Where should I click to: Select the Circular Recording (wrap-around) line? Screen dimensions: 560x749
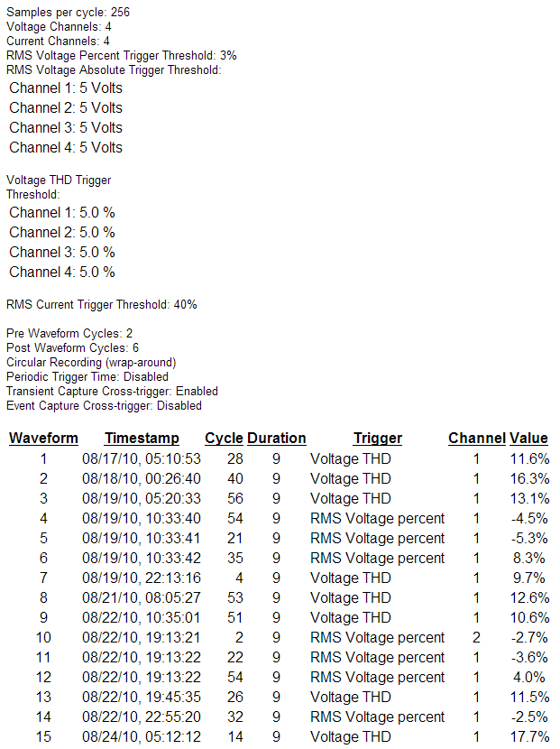[91, 363]
